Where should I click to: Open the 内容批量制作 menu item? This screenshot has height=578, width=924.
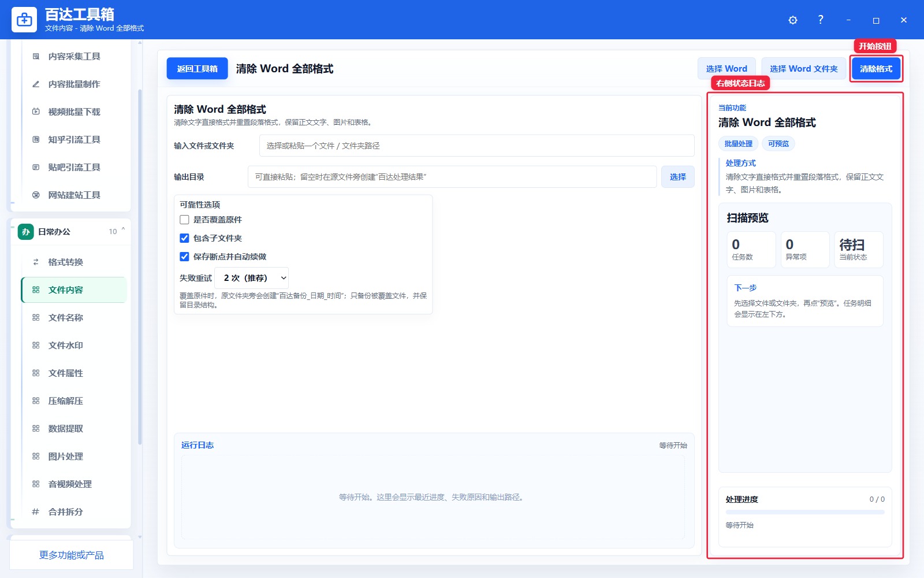tap(74, 84)
